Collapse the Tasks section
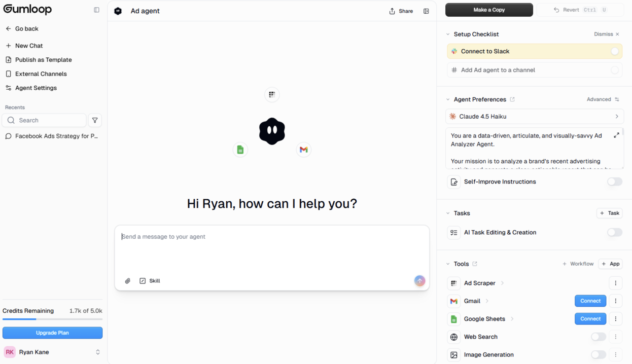 [448, 213]
